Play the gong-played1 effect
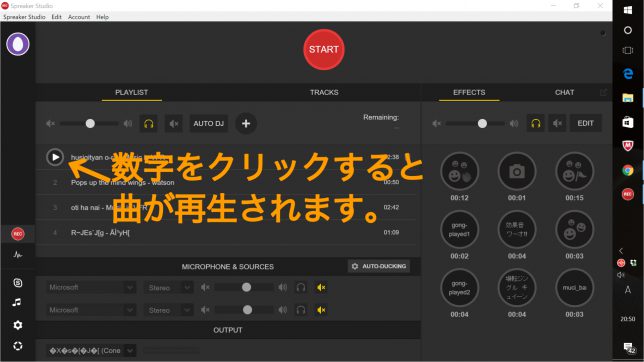 (x=459, y=230)
